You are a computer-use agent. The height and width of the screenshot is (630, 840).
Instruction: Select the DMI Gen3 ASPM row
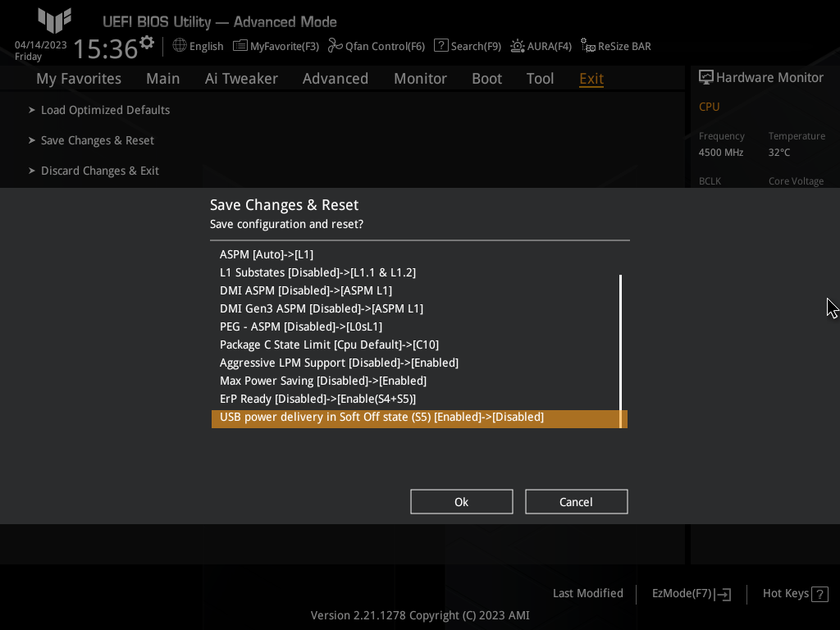(x=419, y=308)
